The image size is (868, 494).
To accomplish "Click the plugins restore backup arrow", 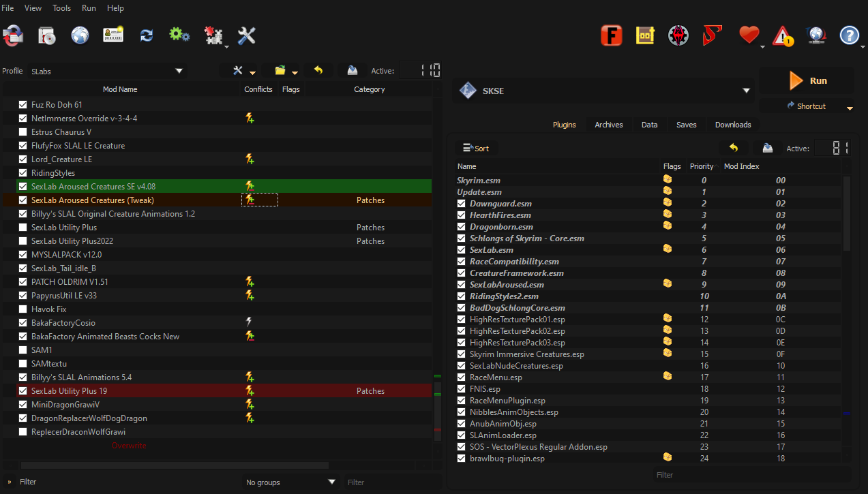I will [x=734, y=148].
